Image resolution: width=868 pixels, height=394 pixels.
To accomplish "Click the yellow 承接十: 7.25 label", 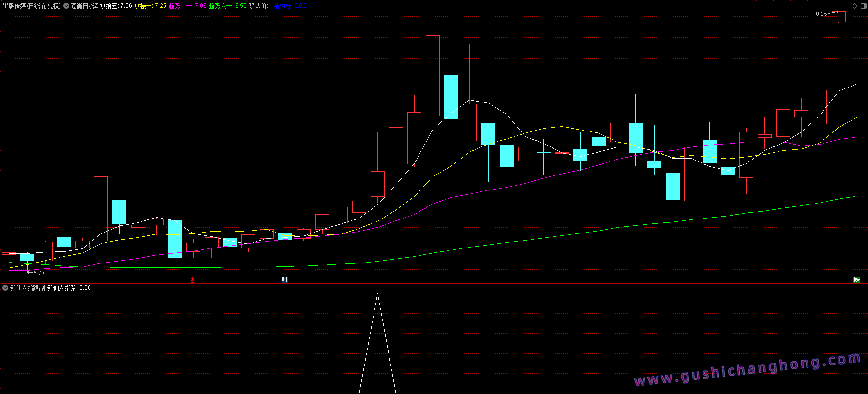I will 150,6.
